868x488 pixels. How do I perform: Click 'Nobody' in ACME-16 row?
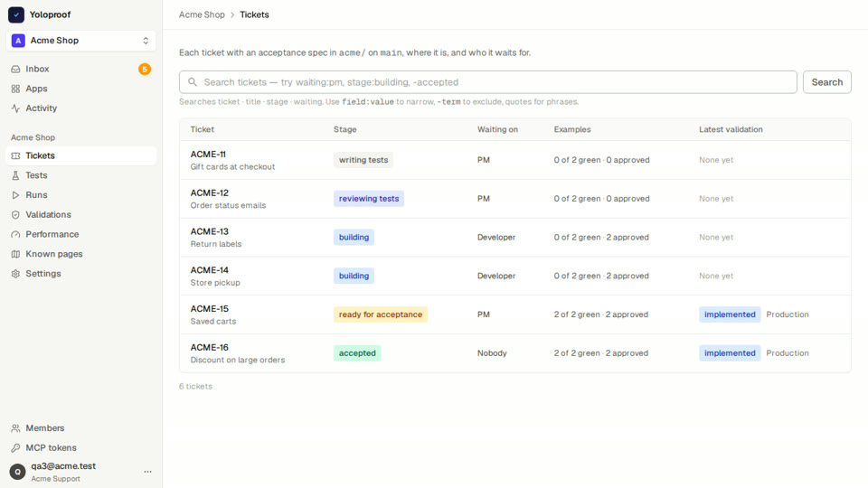(492, 353)
